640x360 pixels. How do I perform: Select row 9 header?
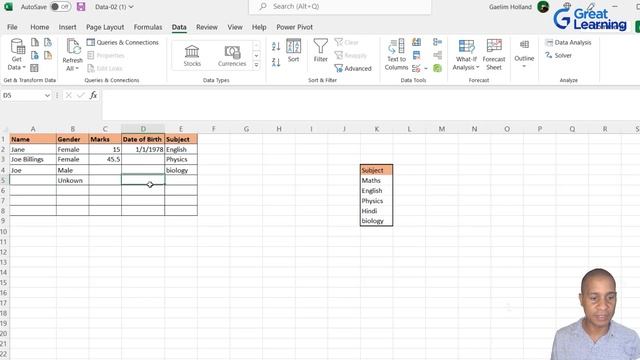pos(4,221)
